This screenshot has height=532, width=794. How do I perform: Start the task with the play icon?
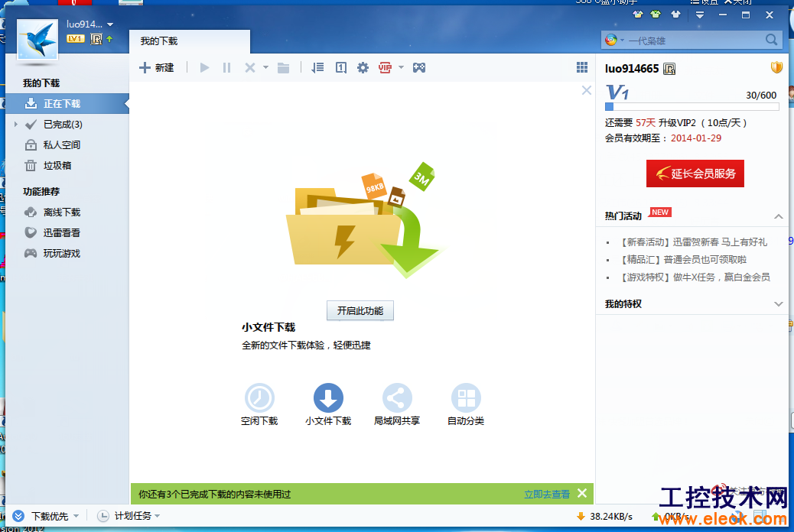click(x=204, y=68)
